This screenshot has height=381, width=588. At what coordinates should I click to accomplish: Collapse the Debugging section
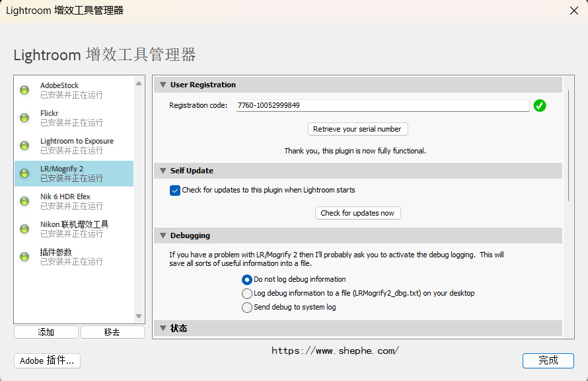tap(163, 235)
